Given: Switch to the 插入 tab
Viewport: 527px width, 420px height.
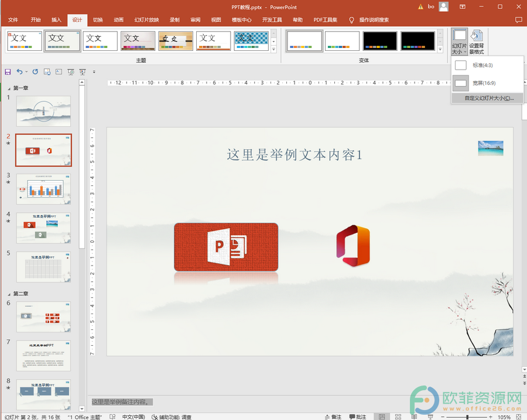Looking at the screenshot, I should 56,20.
